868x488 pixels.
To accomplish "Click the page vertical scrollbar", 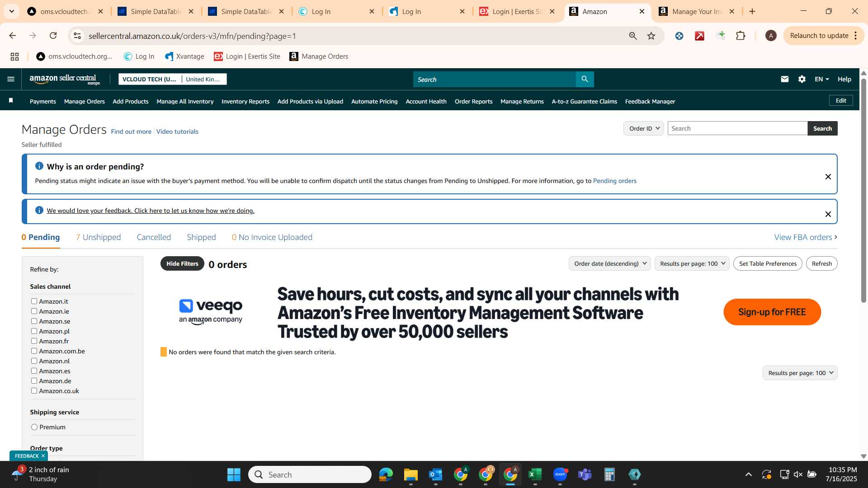I will [863, 190].
